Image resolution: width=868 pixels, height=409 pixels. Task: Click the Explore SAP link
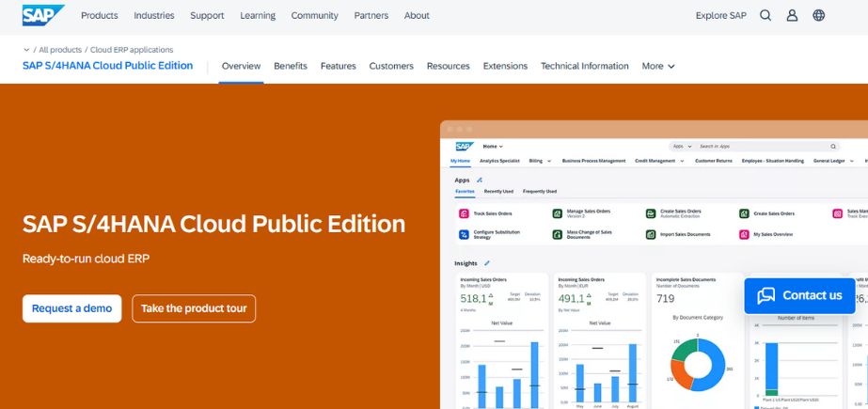[x=720, y=15]
